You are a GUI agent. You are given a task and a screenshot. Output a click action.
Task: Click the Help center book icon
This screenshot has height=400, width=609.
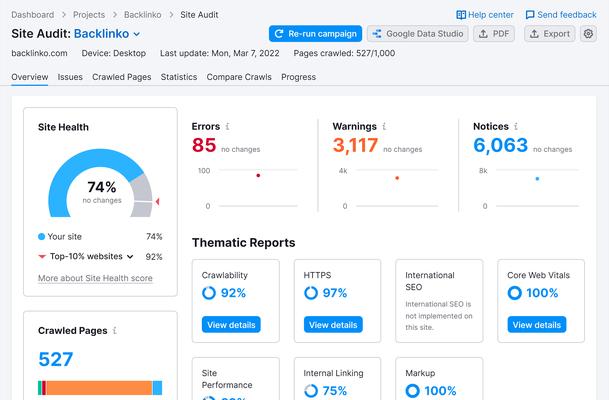click(x=461, y=15)
